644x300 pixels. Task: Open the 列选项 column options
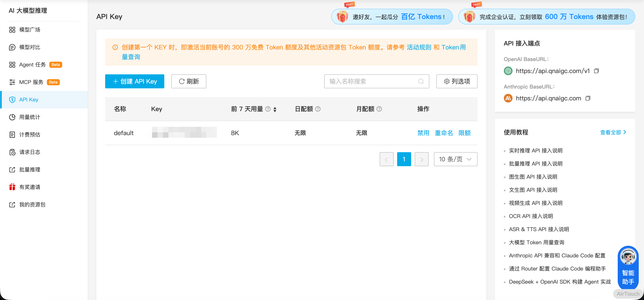457,81
